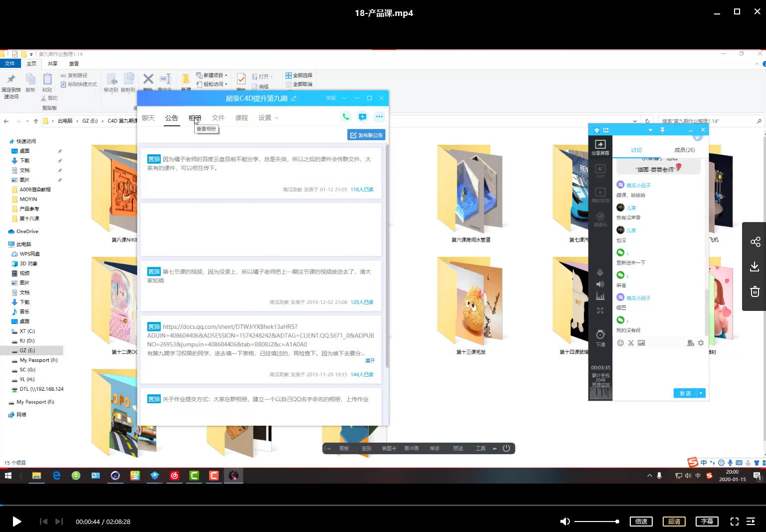Click the green phone call icon
766x532 pixels.
pos(345,117)
